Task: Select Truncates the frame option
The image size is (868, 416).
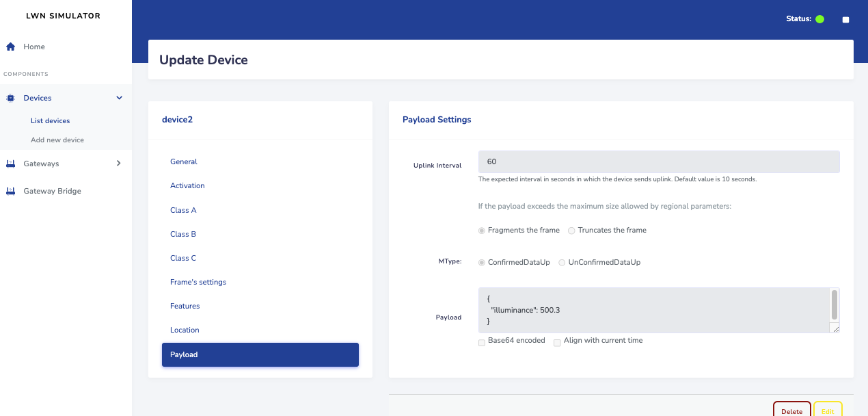Action: click(571, 231)
